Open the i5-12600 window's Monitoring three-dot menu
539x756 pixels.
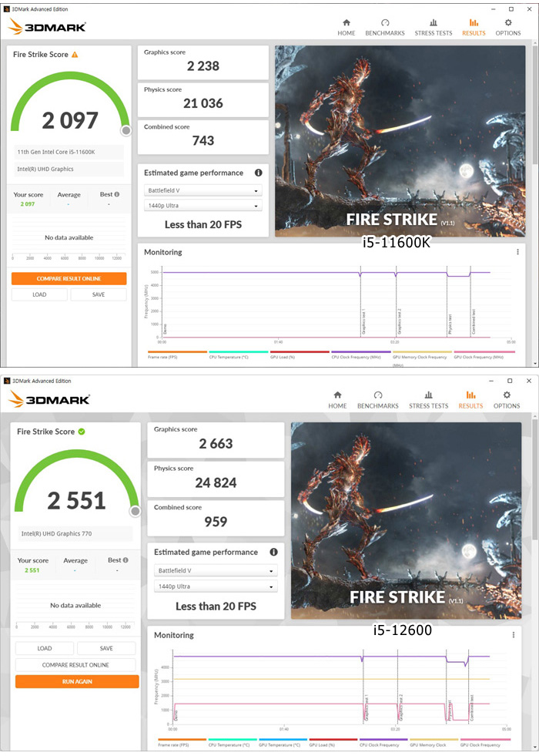[514, 635]
